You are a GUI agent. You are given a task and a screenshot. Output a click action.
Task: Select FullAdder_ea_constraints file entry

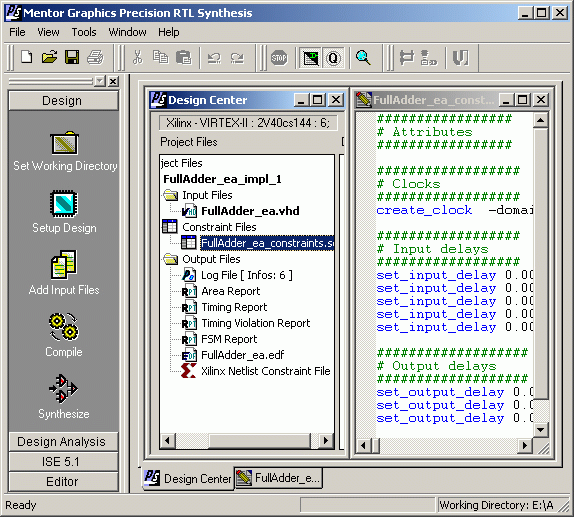click(x=267, y=243)
